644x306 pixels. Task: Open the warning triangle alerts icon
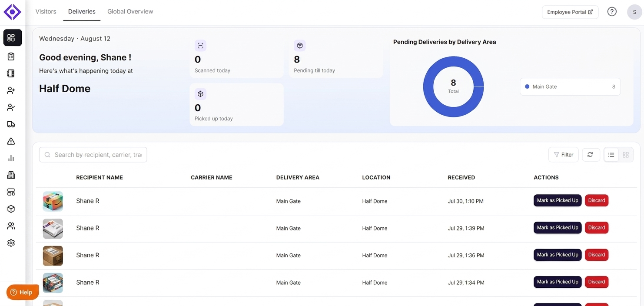click(x=11, y=141)
